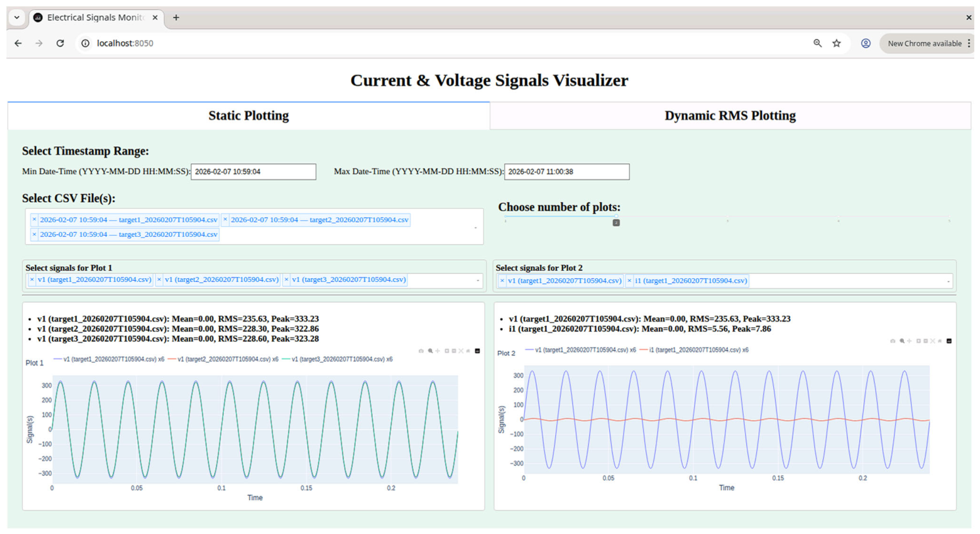
Task: Click Reset axes home icon in Plot 2 modebar
Action: tap(940, 341)
